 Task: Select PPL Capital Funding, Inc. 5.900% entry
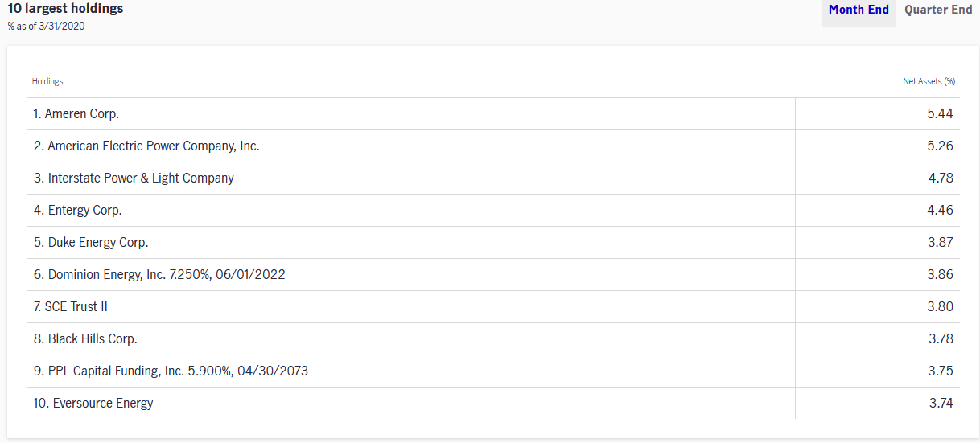(x=493, y=371)
